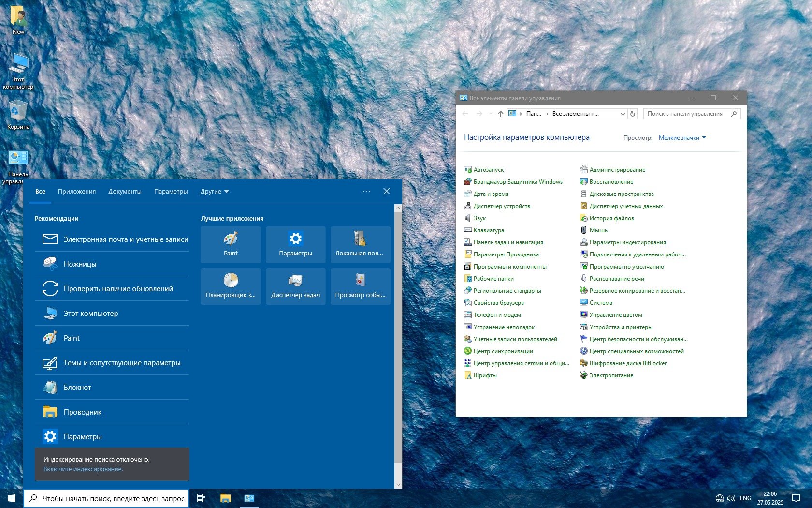Image resolution: width=812 pixels, height=508 pixels.
Task: Click search panel vertical scrollbar
Action: click(398, 339)
